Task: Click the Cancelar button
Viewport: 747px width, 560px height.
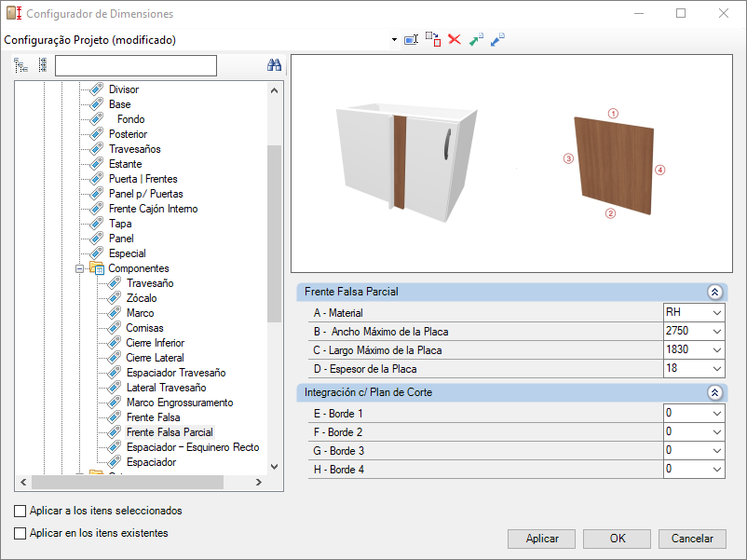Action: (x=692, y=539)
